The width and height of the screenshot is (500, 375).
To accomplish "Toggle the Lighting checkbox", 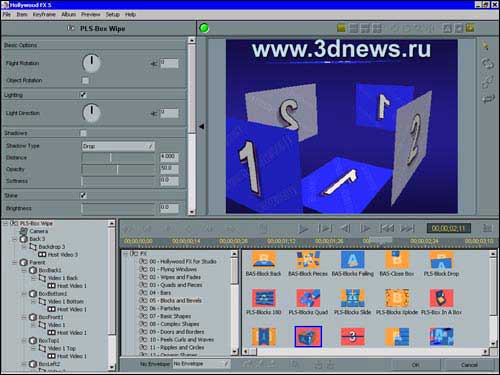I will click(x=84, y=95).
